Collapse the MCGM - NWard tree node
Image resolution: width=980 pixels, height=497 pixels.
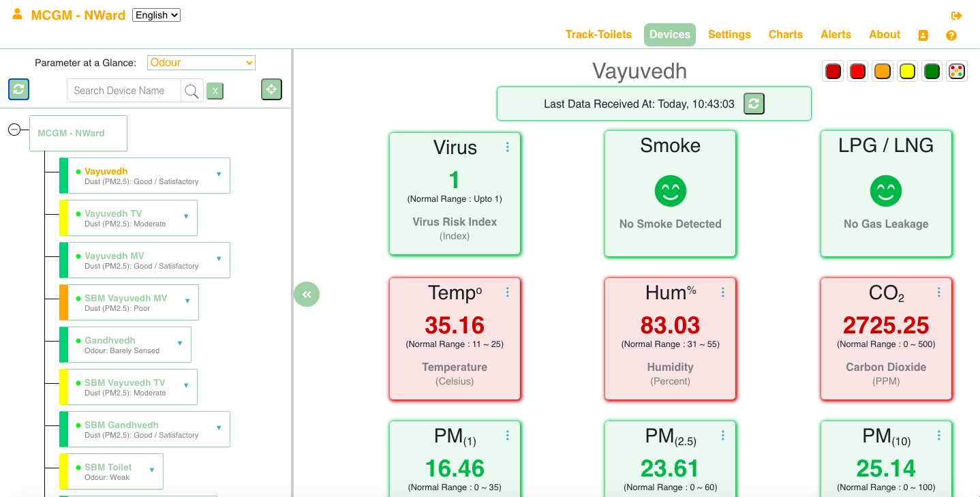(x=14, y=129)
